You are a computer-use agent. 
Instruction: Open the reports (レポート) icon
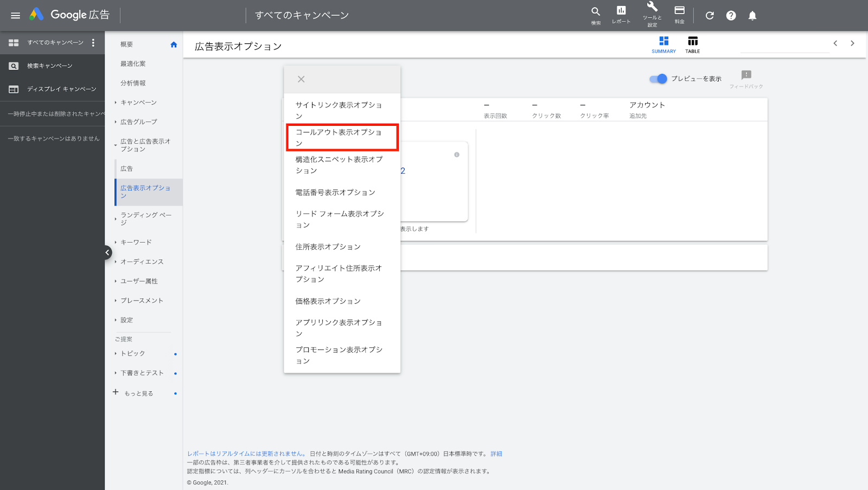(621, 15)
